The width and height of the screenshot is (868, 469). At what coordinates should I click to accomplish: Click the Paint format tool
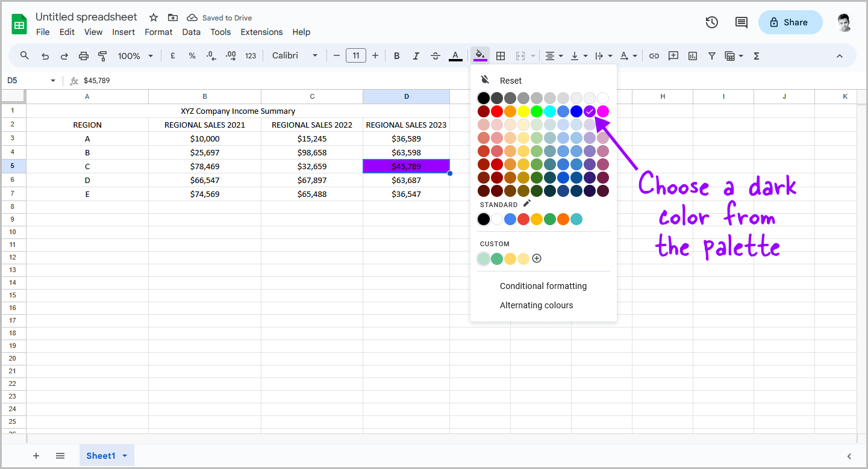[x=102, y=55]
